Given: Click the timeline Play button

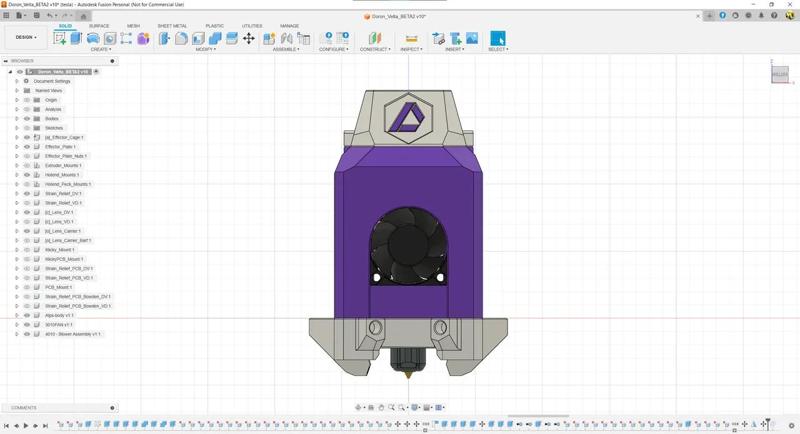Looking at the screenshot, I should pyautogui.click(x=26, y=425).
